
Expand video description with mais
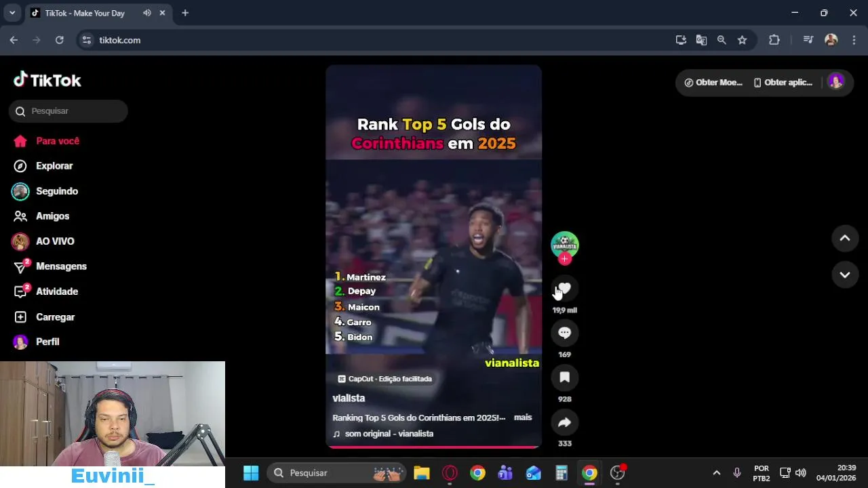[x=523, y=418]
